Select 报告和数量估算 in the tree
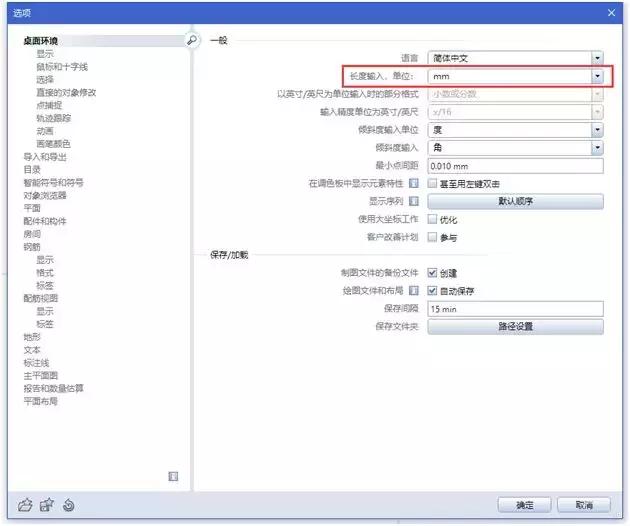 (53, 388)
